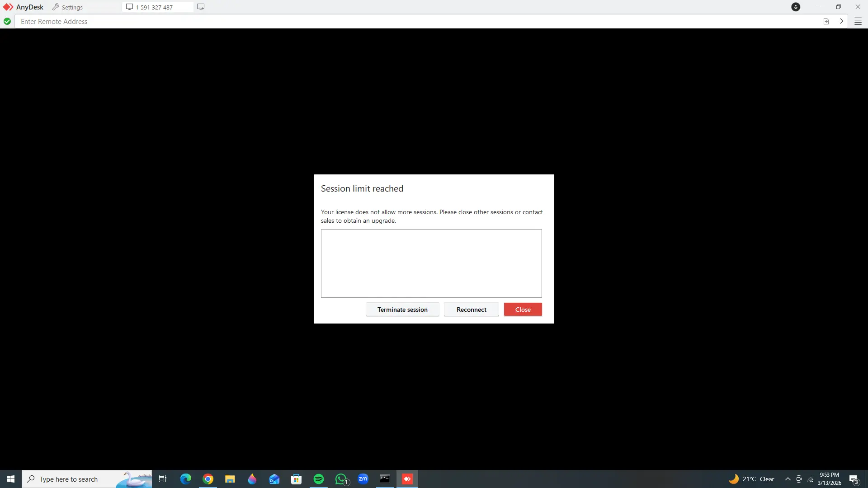Restore down the AnyDesk window

pyautogui.click(x=838, y=7)
